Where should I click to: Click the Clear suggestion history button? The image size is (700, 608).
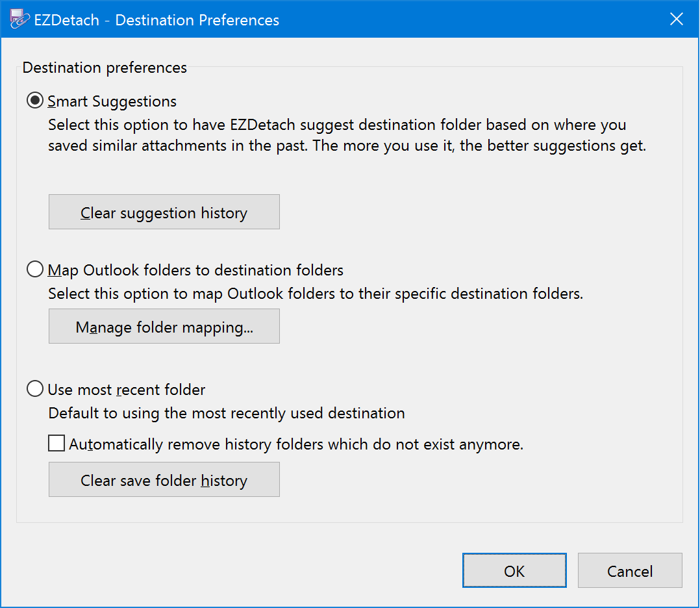[x=164, y=212]
